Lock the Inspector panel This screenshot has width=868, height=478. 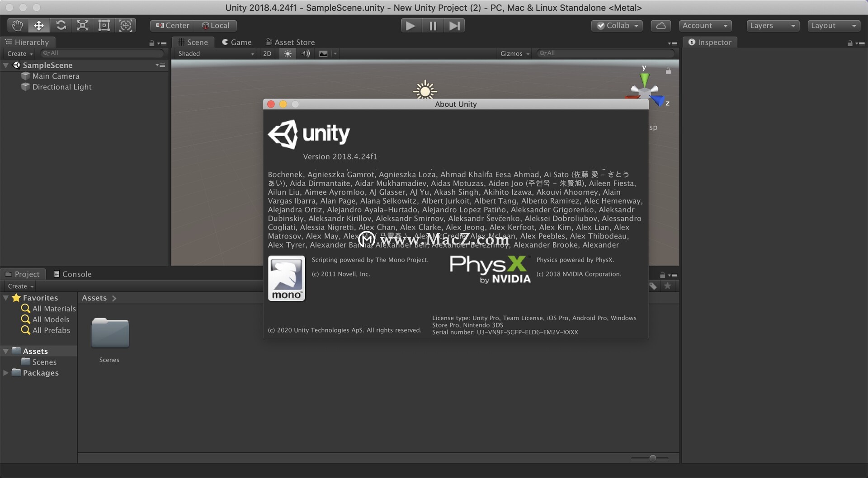(850, 43)
